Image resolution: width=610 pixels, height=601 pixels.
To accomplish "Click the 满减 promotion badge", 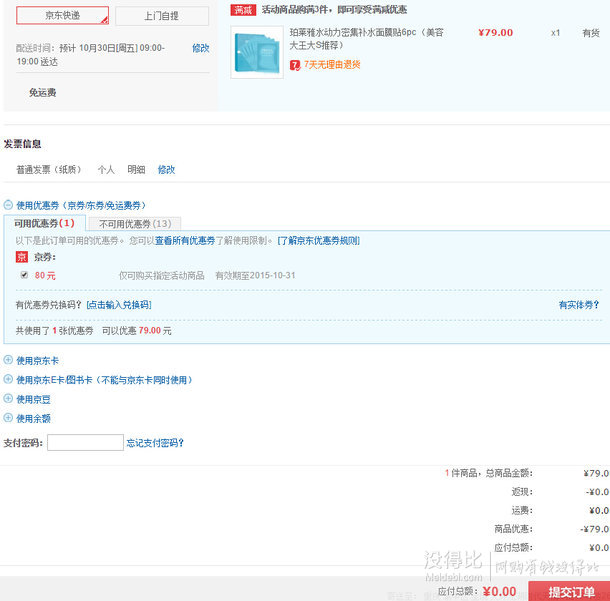I will tap(243, 10).
